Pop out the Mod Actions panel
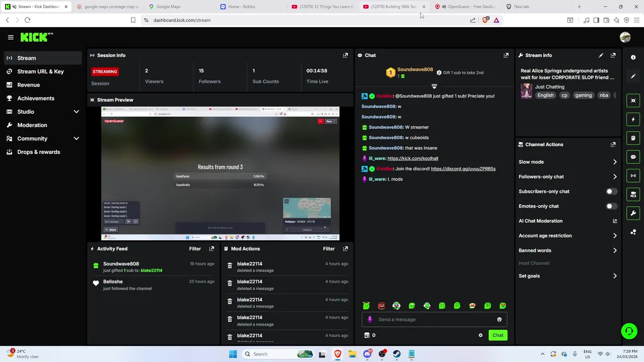Viewport: 644px width, 362px height. [x=345, y=249]
